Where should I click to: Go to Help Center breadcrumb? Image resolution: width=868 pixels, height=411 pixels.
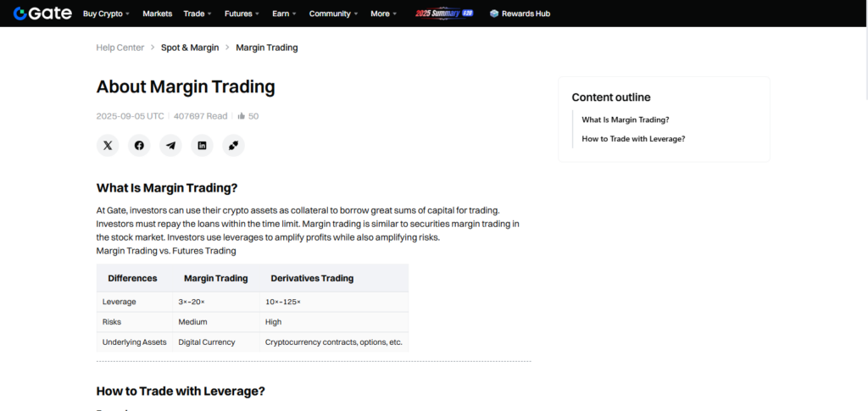(x=120, y=47)
